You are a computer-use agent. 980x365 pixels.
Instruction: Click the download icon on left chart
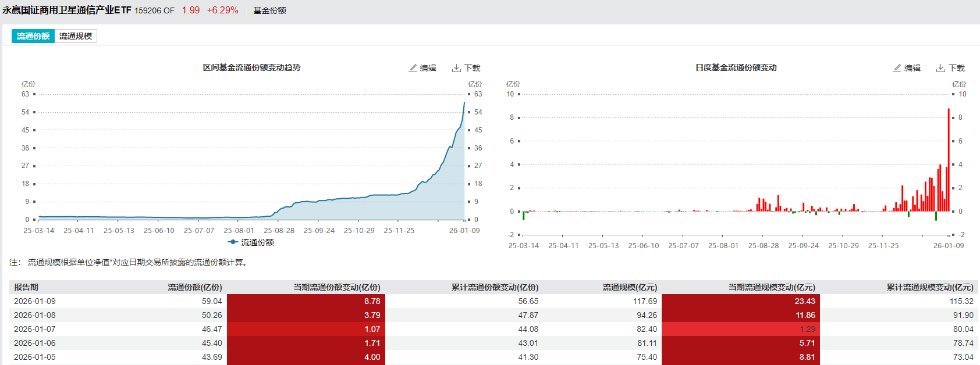(456, 68)
